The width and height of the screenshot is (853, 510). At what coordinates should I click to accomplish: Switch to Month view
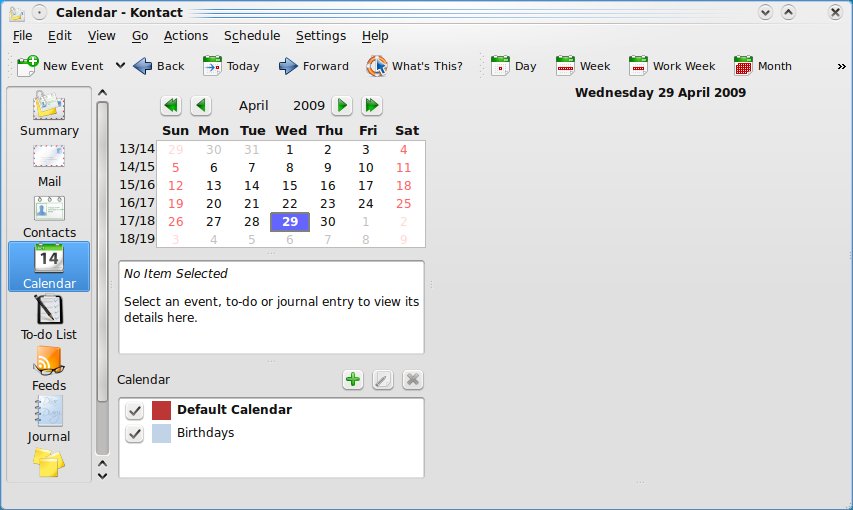click(743, 66)
